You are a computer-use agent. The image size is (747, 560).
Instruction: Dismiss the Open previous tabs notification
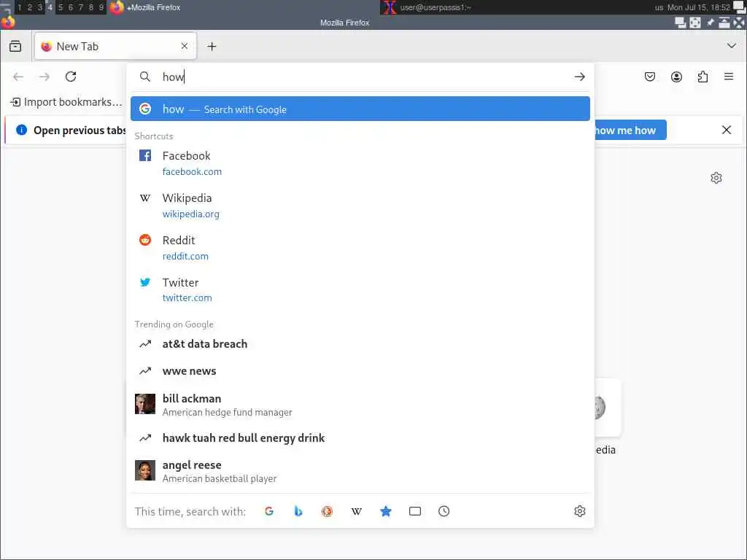pos(726,130)
